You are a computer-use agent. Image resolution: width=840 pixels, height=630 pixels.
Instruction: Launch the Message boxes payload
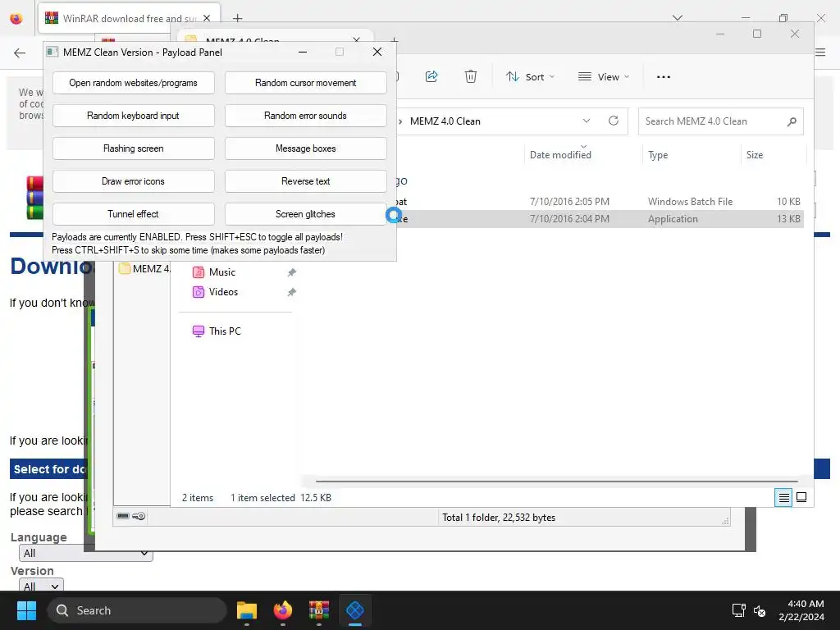coord(305,148)
